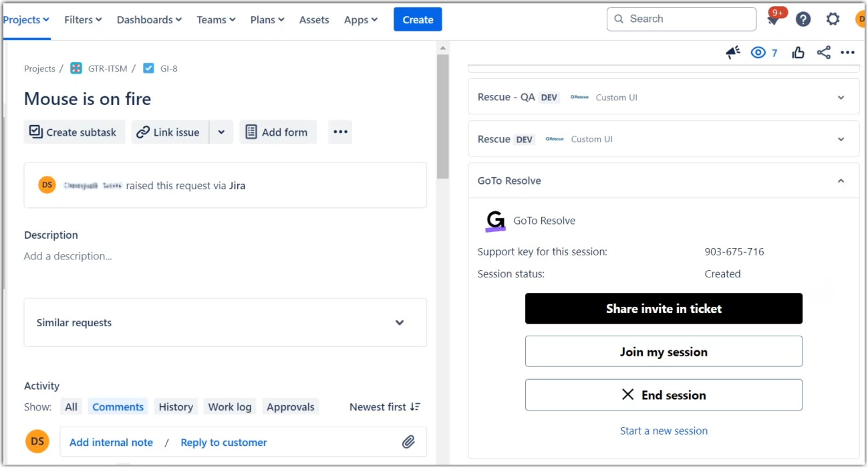Viewport: 868px width, 468px height.
Task: Open the help question mark icon
Action: click(803, 19)
